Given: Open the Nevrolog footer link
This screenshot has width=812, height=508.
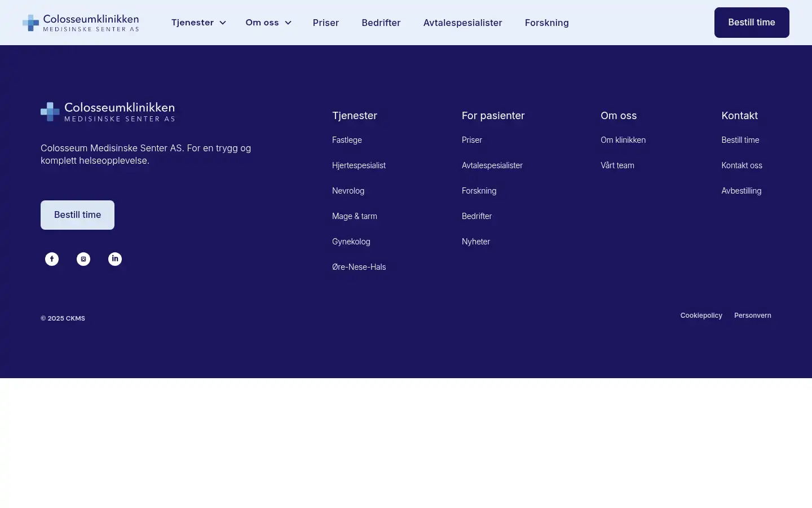Looking at the screenshot, I should [x=348, y=191].
